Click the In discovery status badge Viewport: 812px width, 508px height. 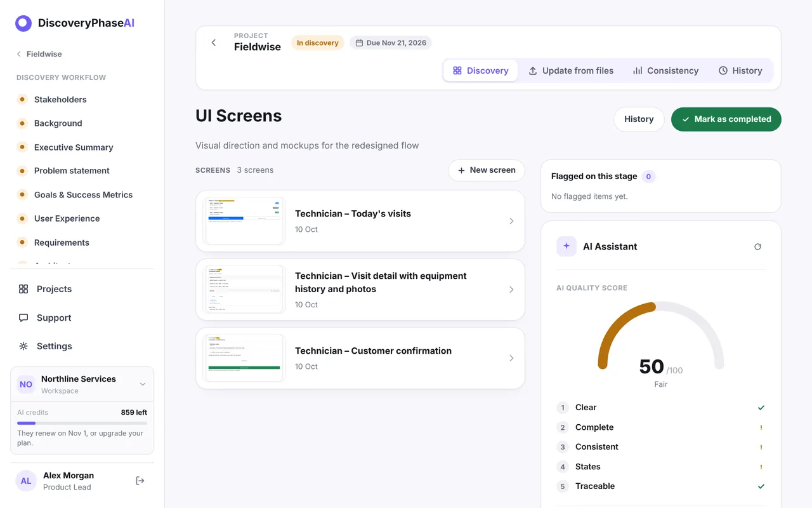[x=318, y=43]
